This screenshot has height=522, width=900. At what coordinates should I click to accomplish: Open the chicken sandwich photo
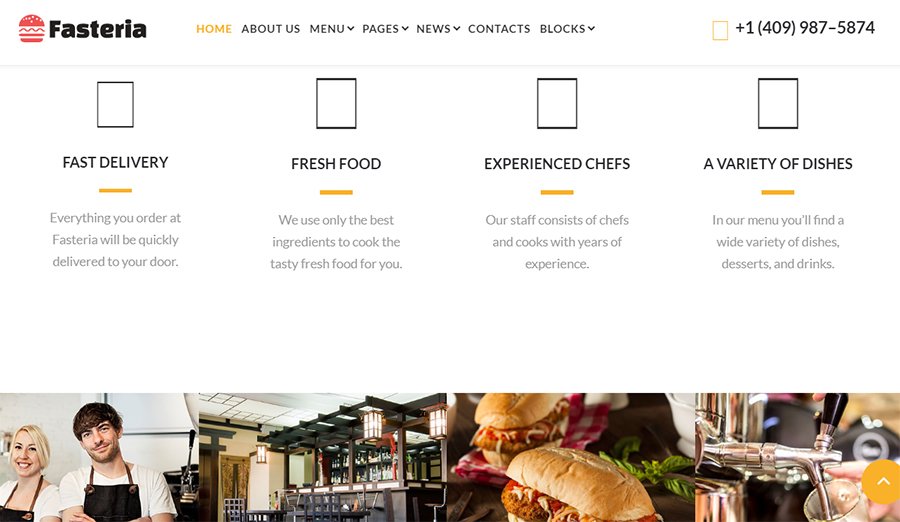pyautogui.click(x=571, y=458)
